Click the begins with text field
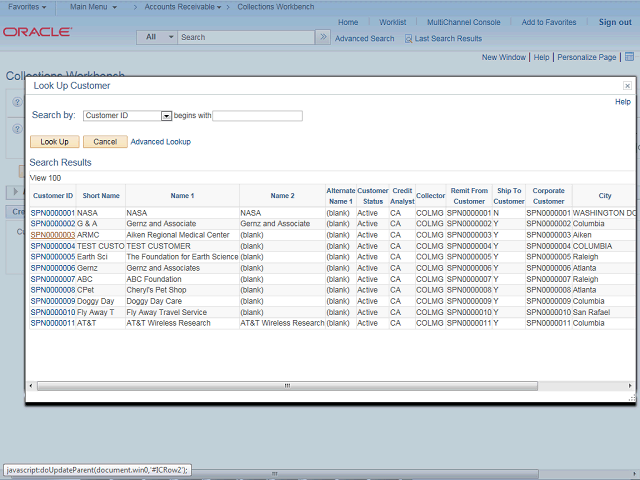Image resolution: width=640 pixels, height=480 pixels. point(257,116)
